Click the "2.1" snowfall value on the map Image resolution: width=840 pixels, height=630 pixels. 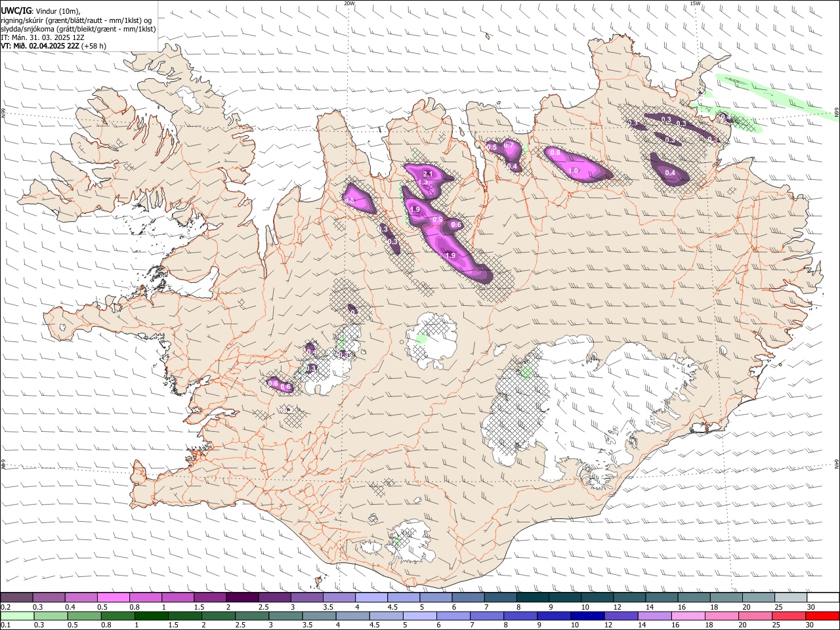[x=428, y=173]
